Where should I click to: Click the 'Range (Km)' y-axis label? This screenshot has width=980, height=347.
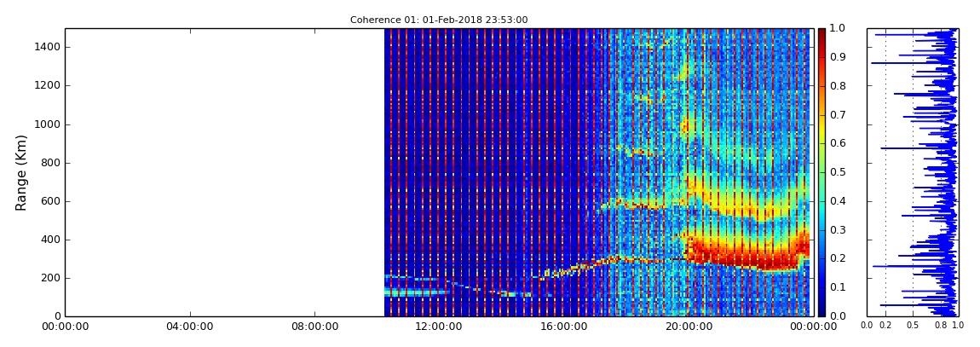[21, 172]
